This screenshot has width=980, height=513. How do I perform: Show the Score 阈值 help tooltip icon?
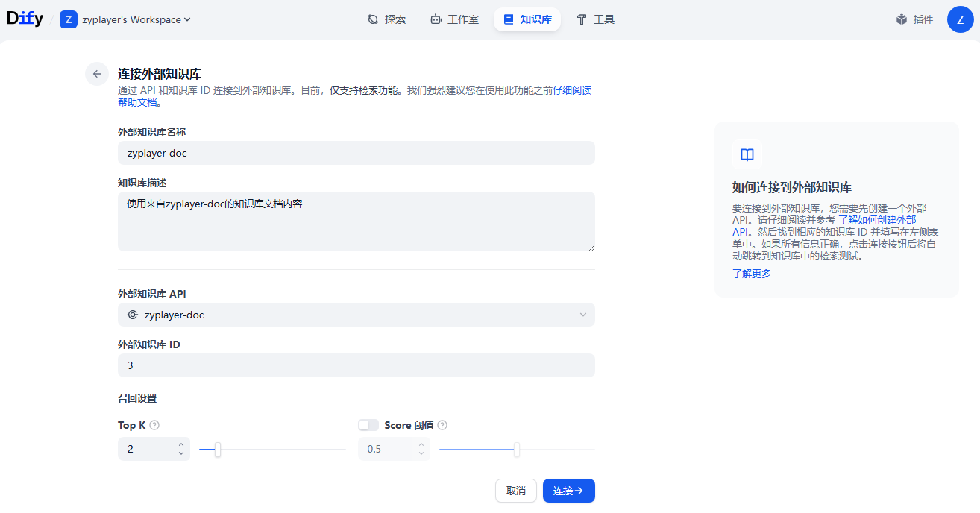point(442,425)
